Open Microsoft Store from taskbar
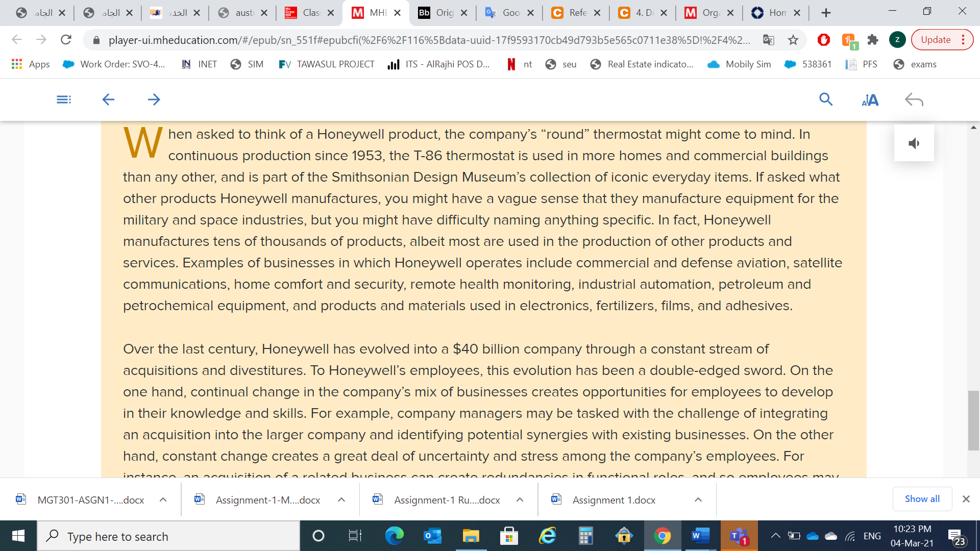The image size is (980, 551). (509, 536)
